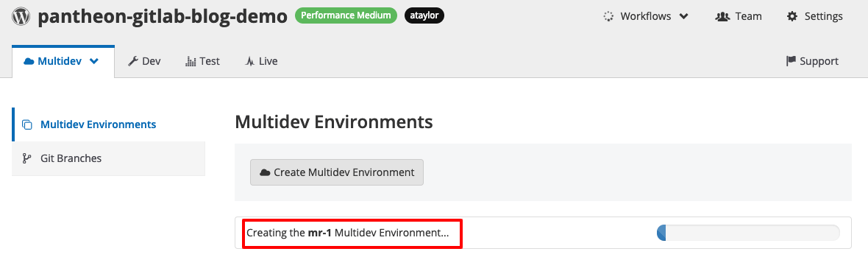Expand the Multidev tab chevron
868x271 pixels.
click(x=94, y=62)
